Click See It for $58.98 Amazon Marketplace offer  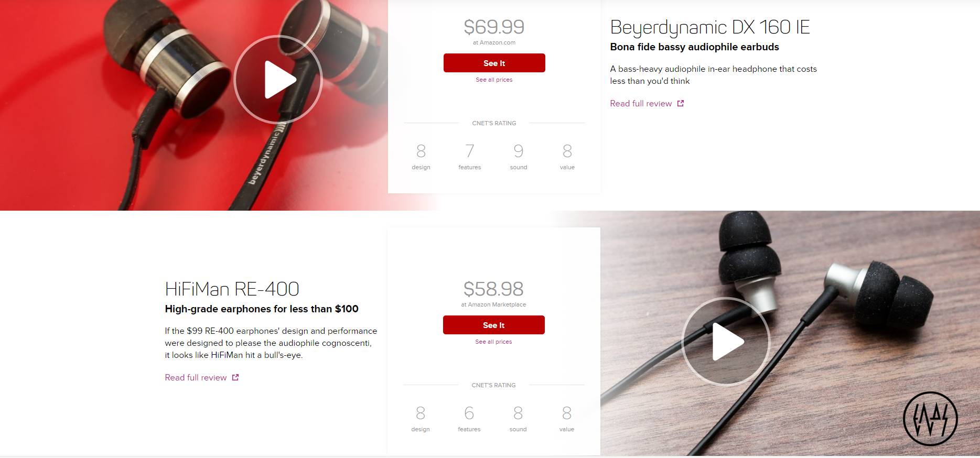[493, 325]
